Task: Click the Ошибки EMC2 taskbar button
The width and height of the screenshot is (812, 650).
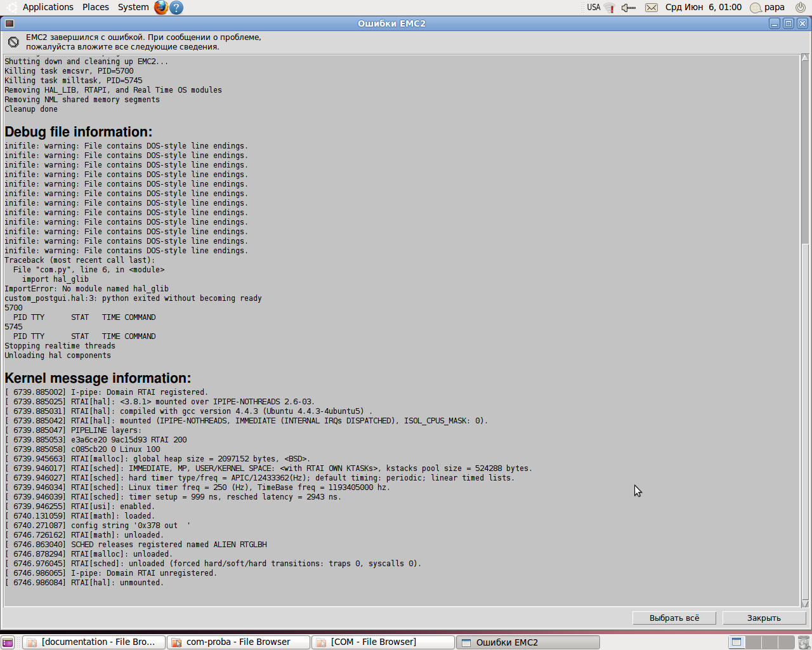Action: (528, 642)
